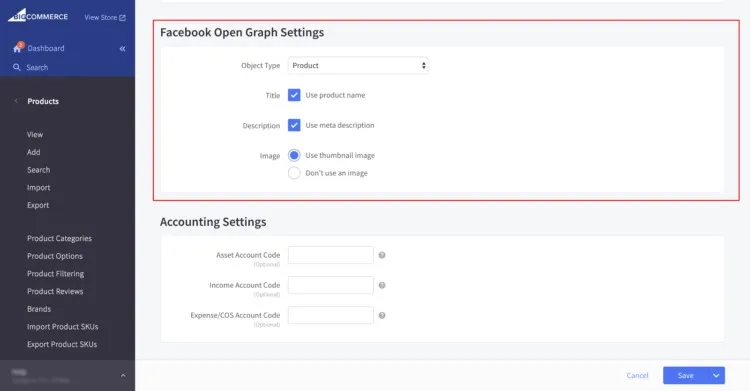Open the Save button dropdown arrow

[x=716, y=376]
